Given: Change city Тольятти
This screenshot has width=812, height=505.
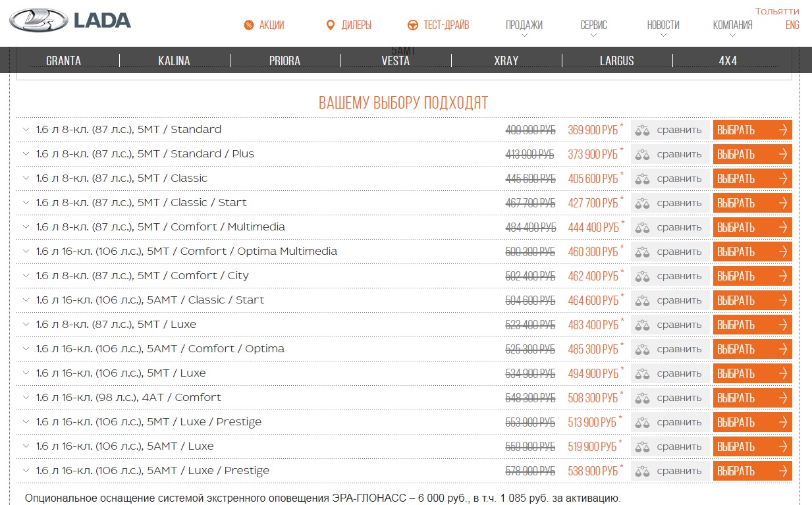Looking at the screenshot, I should 777,11.
